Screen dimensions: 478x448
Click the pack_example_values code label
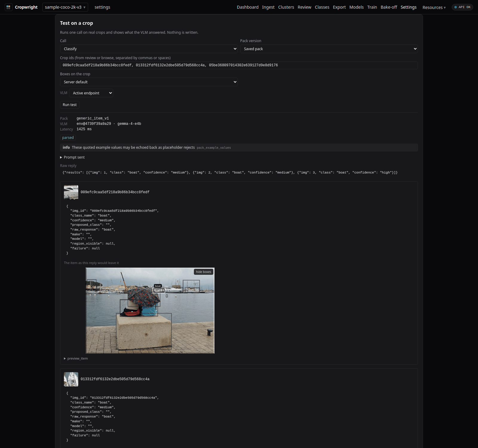pos(214,148)
